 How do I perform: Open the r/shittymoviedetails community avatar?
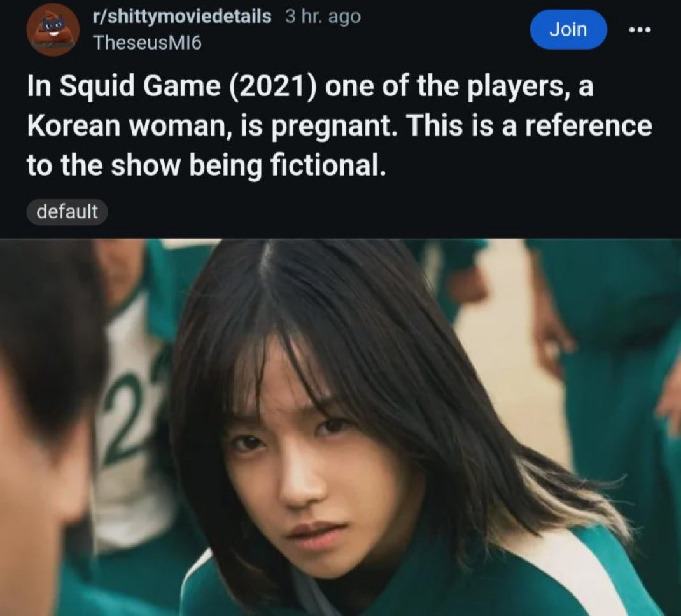pos(53,29)
